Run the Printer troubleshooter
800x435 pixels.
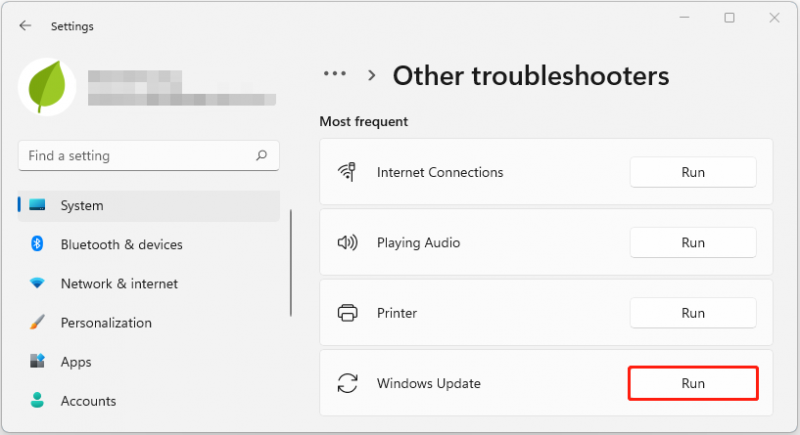point(693,313)
